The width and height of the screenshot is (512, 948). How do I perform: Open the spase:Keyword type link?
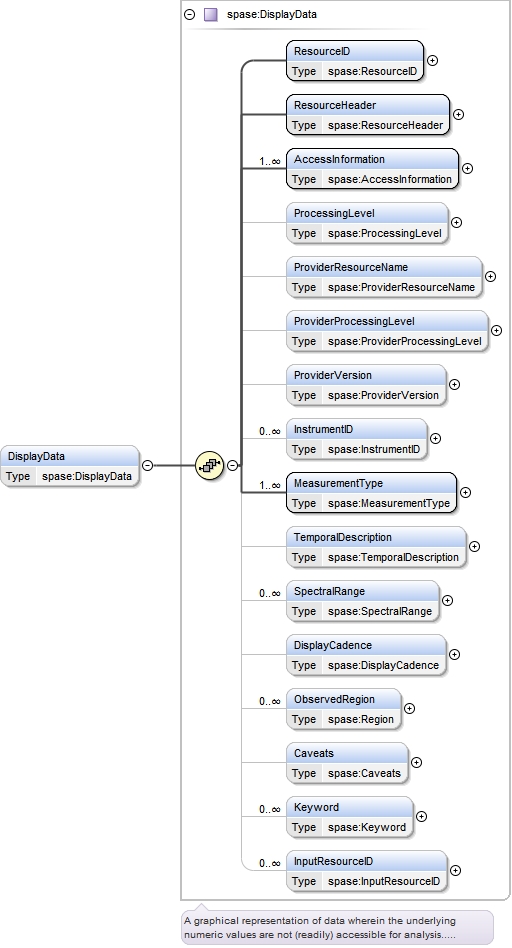click(367, 827)
